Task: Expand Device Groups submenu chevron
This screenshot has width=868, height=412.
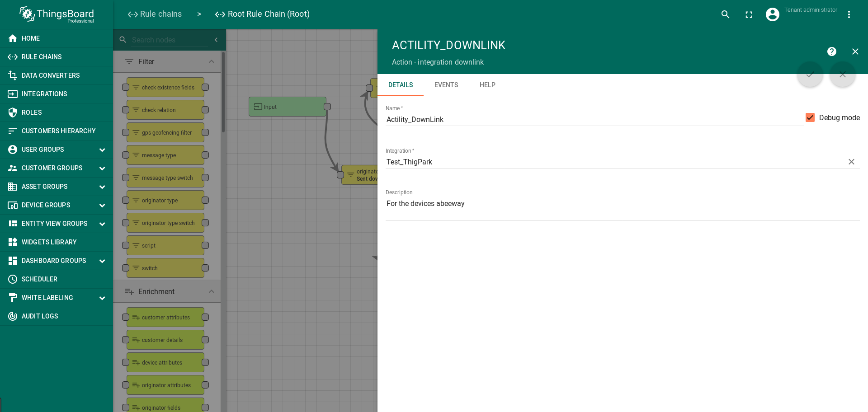Action: pos(102,205)
